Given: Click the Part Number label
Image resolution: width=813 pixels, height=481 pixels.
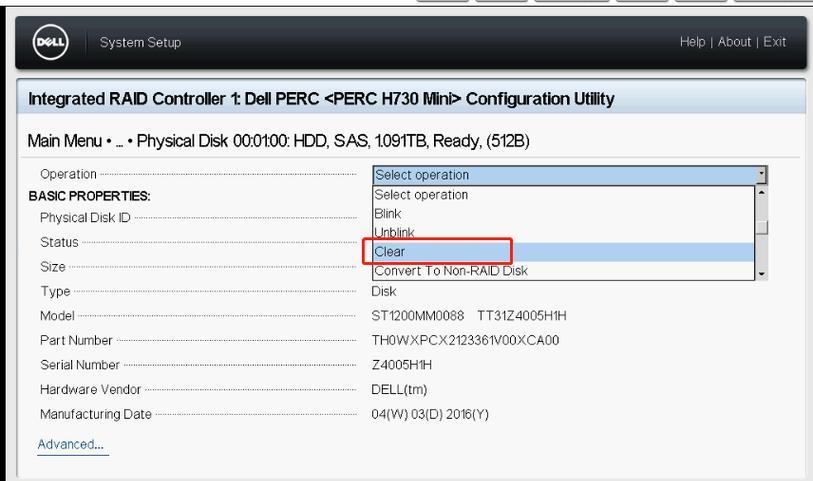Looking at the screenshot, I should tap(76, 341).
